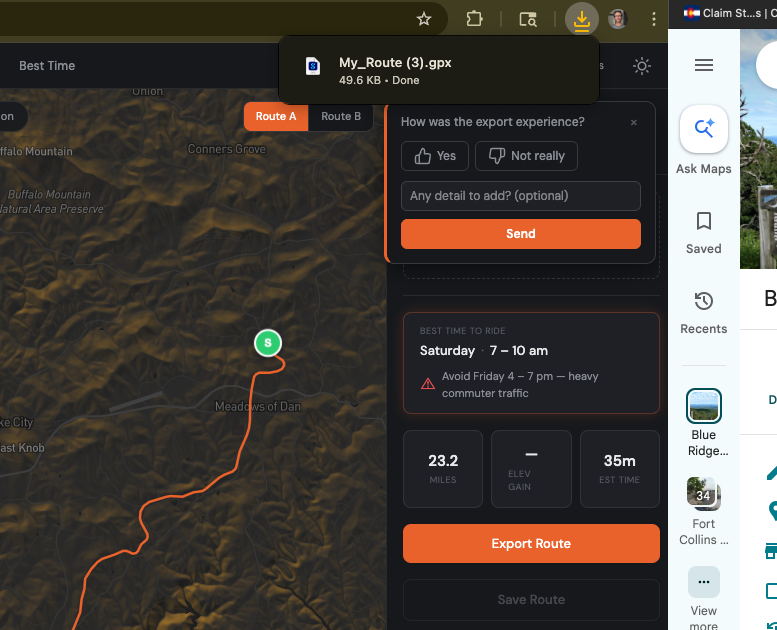Click the gpx file icon in downloads popup
The image size is (777, 630).
pyautogui.click(x=313, y=66)
